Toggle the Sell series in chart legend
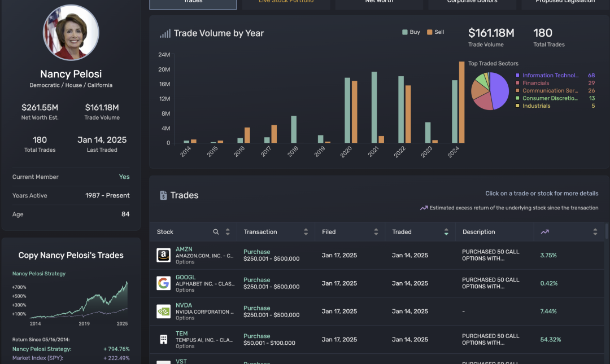 (435, 32)
